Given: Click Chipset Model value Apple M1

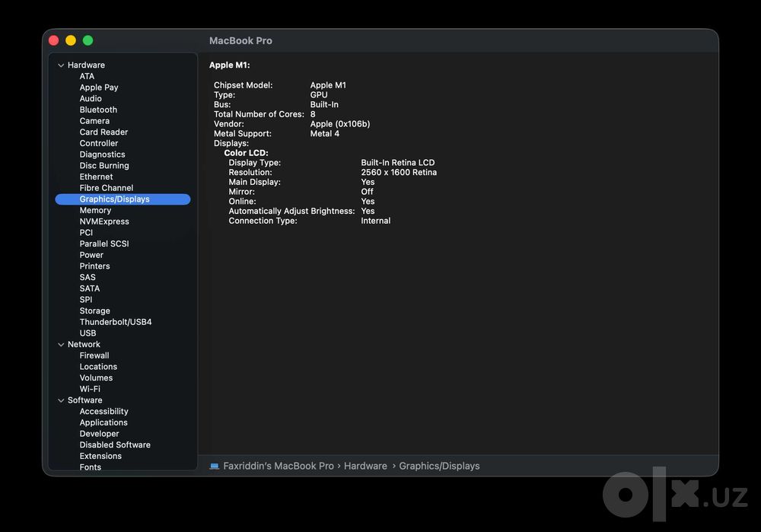Looking at the screenshot, I should 328,85.
